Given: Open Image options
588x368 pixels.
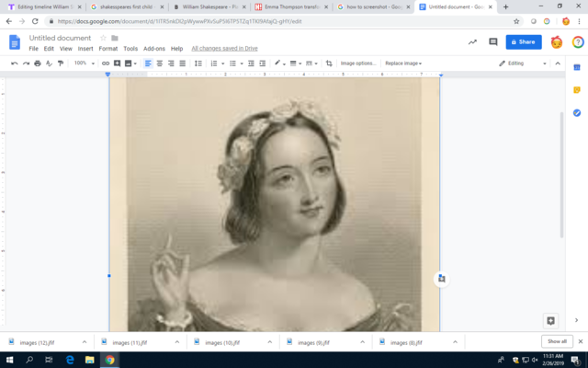Looking at the screenshot, I should pyautogui.click(x=358, y=63).
